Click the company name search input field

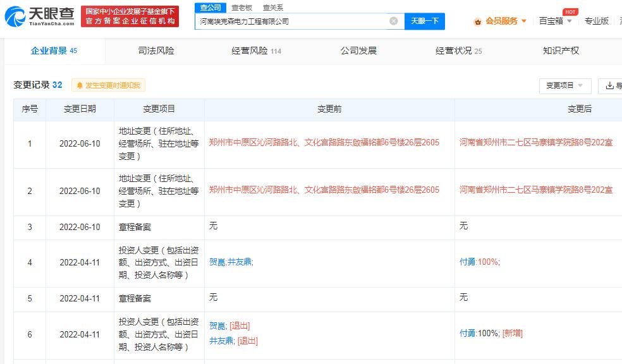[x=297, y=21]
